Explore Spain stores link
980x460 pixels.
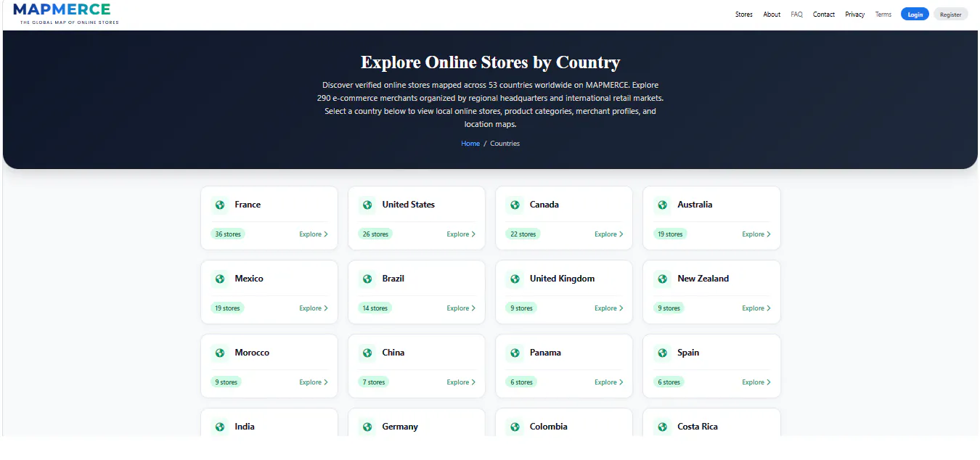pyautogui.click(x=756, y=382)
